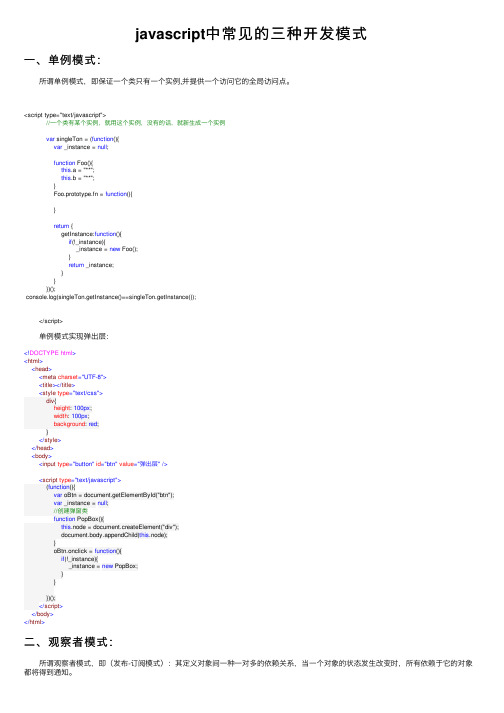Click the line "var singleTon = (function(){"

tap(82, 139)
